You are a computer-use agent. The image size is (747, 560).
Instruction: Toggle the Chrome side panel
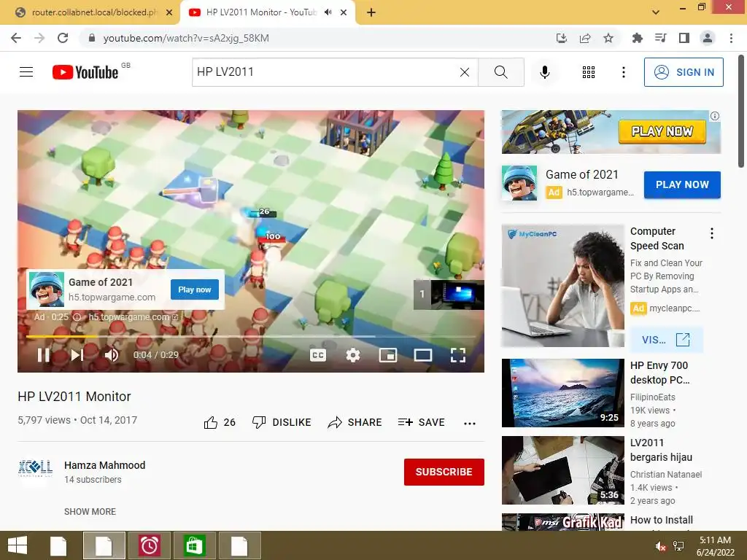click(x=684, y=38)
